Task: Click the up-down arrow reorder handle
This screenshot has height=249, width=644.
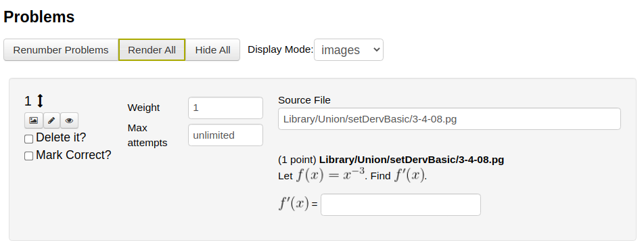Action: (x=40, y=101)
